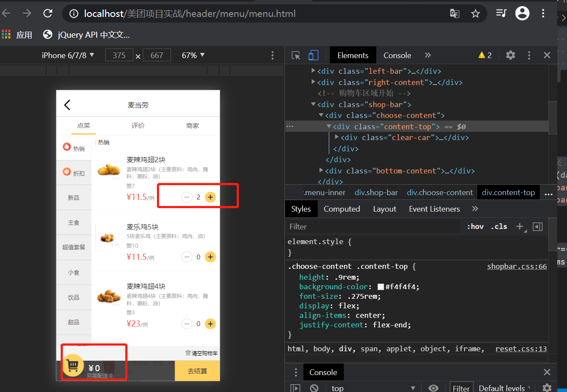
Task: Expand the left-bar div node
Action: (x=314, y=70)
